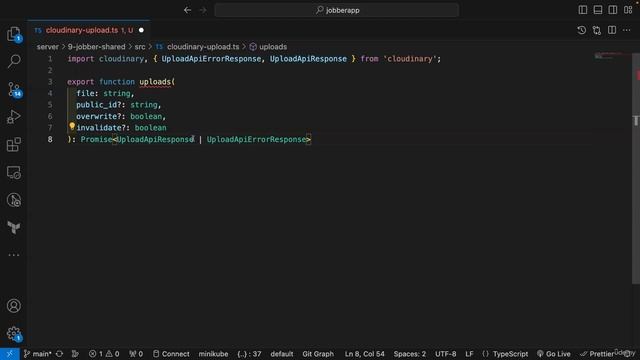Toggle secondary side bar layout icon

613,10
